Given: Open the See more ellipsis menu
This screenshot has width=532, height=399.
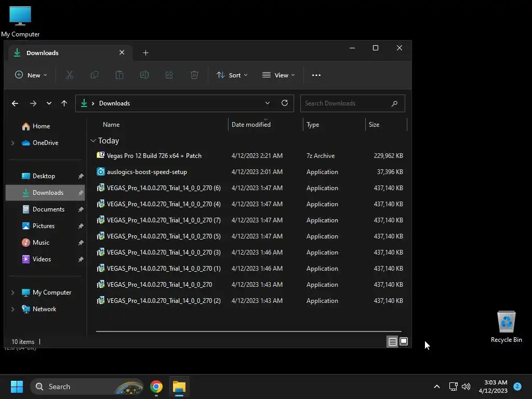Looking at the screenshot, I should pyautogui.click(x=316, y=75).
